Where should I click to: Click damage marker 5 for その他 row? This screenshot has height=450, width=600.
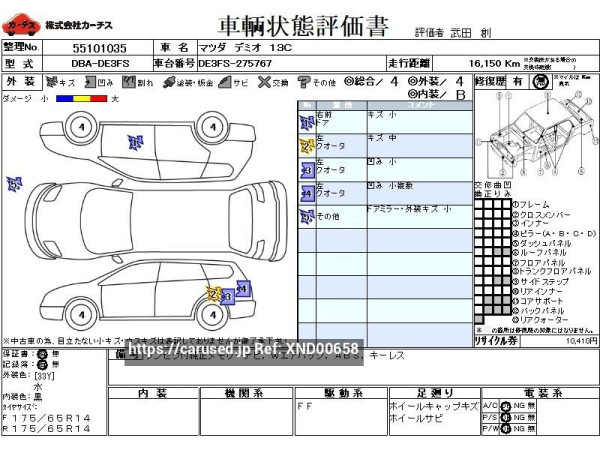tap(306, 215)
